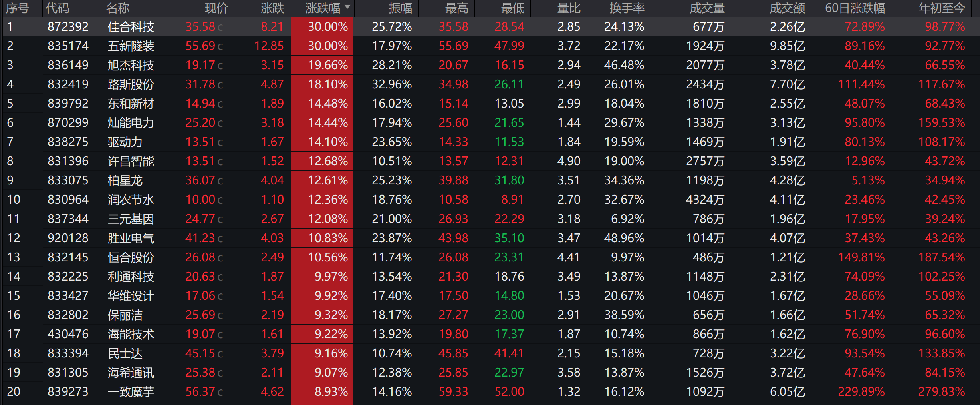Sort by 涨跌 column header
The image size is (980, 405).
[x=272, y=8]
